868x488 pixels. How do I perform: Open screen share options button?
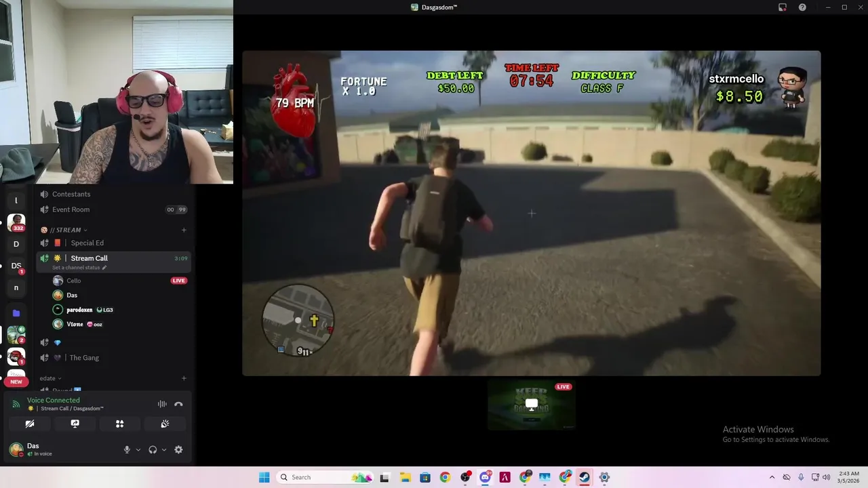tap(75, 424)
